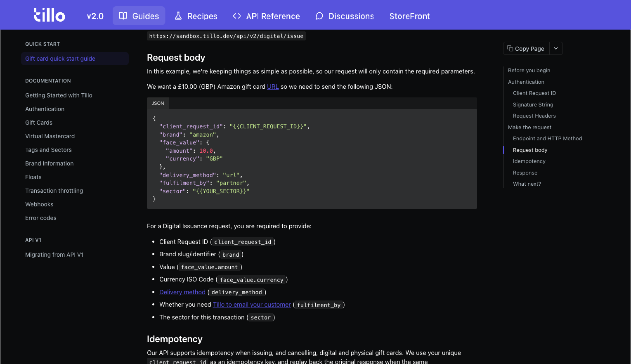Open the Recipes section
631x364 pixels.
pos(196,16)
